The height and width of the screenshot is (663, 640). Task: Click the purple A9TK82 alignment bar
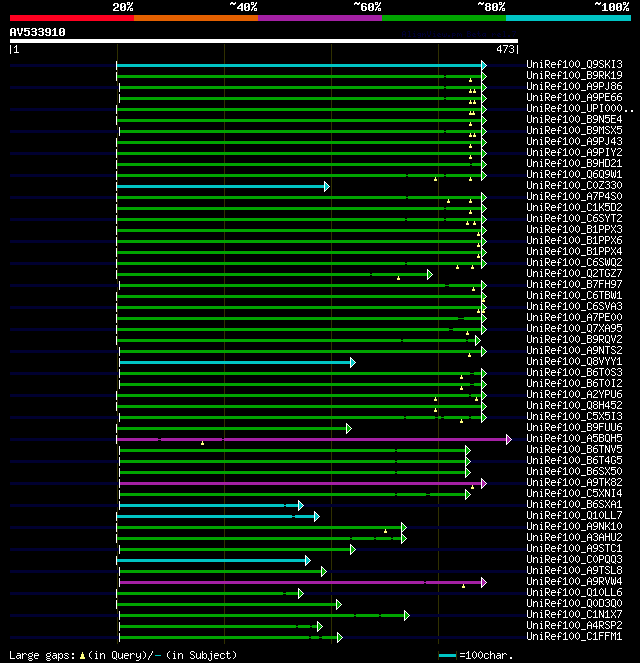(x=300, y=483)
